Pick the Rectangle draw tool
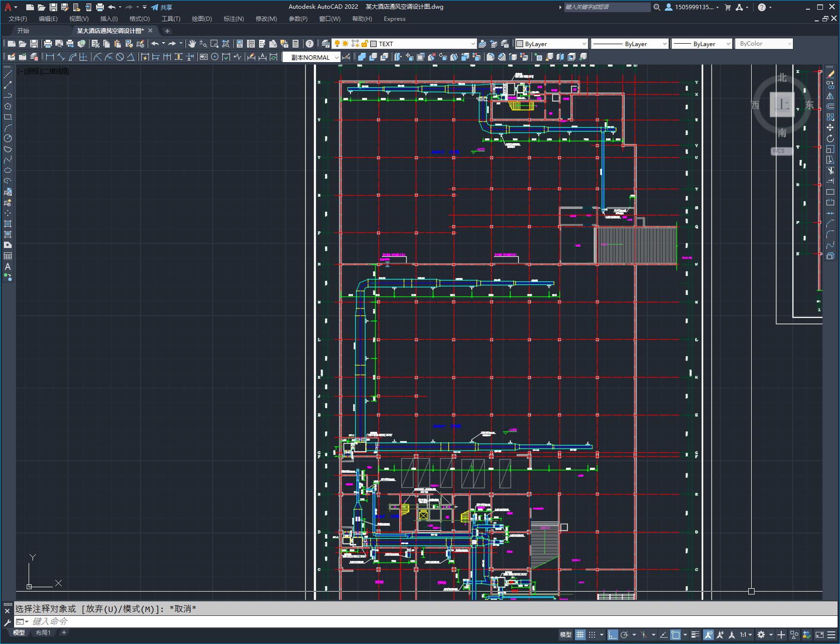Viewport: 840px width, 644px height. click(x=8, y=117)
